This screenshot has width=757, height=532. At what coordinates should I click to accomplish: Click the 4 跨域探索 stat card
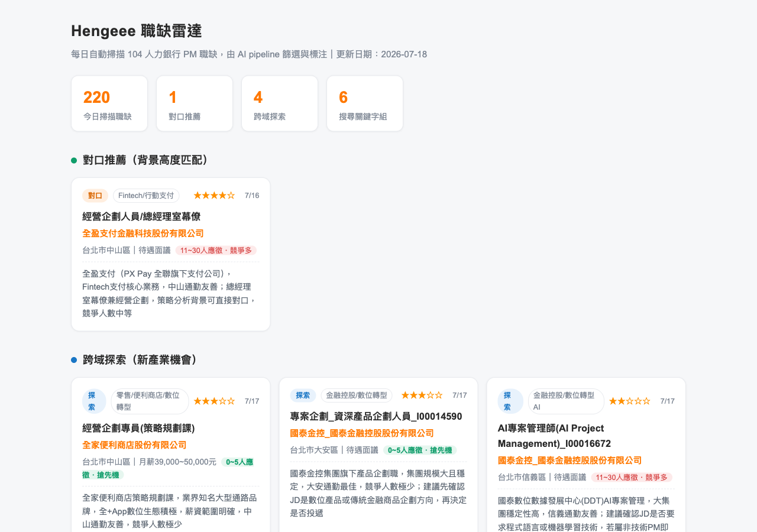280,103
